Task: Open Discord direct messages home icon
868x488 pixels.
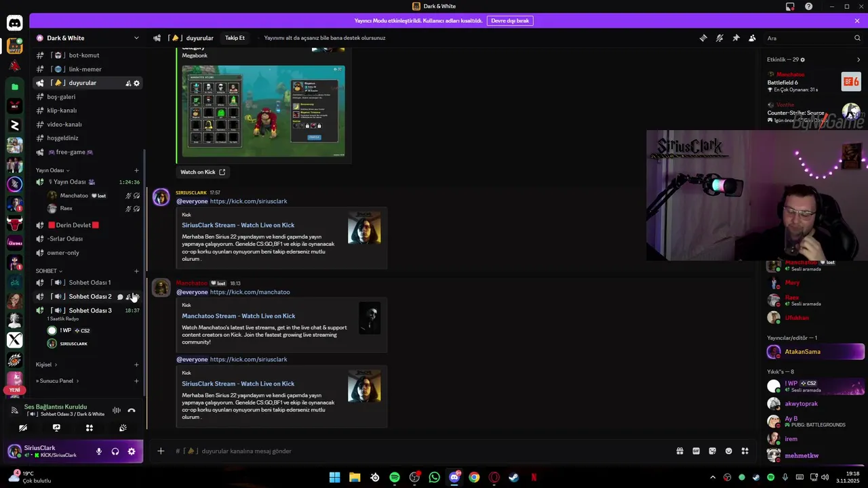Action: coord(14,23)
